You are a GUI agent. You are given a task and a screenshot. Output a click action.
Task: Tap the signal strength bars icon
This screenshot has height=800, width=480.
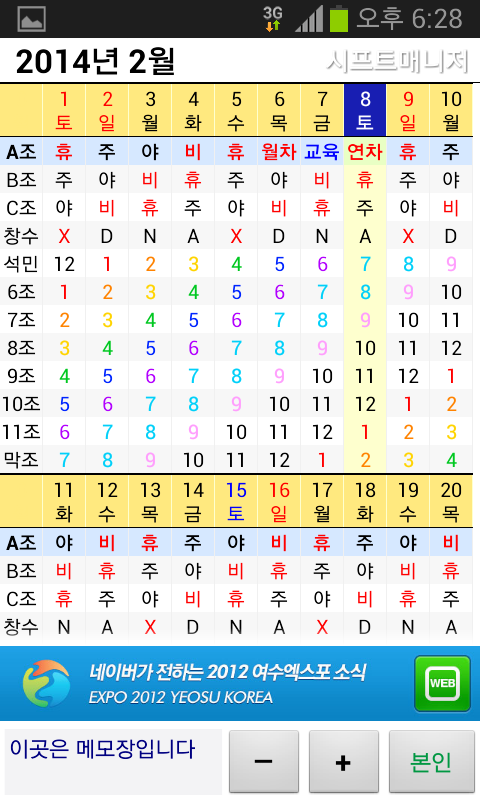(x=309, y=19)
